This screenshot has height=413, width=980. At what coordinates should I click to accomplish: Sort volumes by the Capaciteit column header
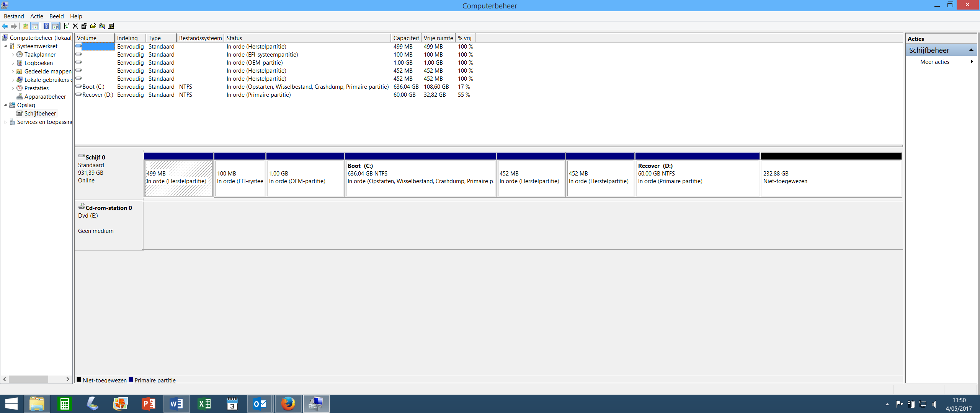(x=406, y=38)
